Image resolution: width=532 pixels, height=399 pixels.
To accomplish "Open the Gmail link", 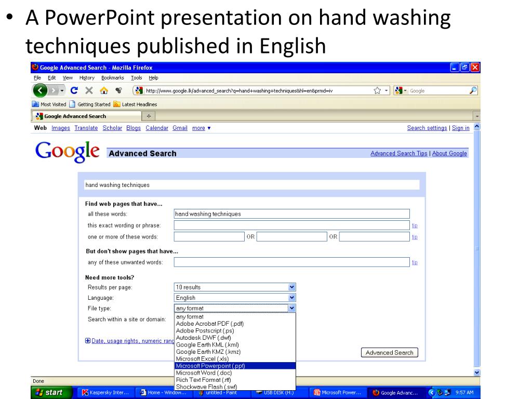I will [180, 128].
